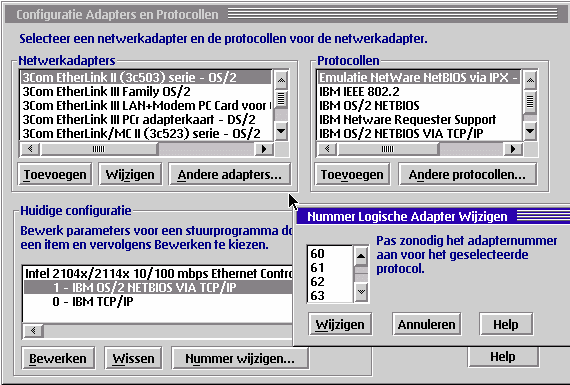This screenshot has width=570, height=385.
Task: Click Annuleren in adapter number dialog
Action: pos(427,324)
